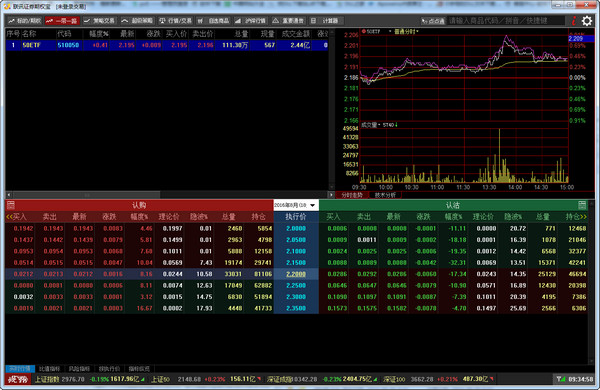
Task: Click the red information icon
Action: (x=574, y=21)
